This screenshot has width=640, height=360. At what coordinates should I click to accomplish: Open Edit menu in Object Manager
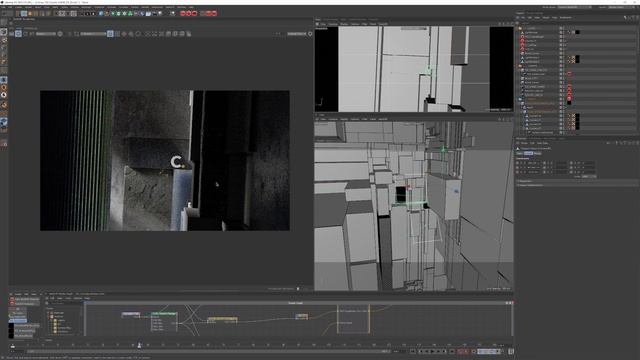click(x=530, y=18)
